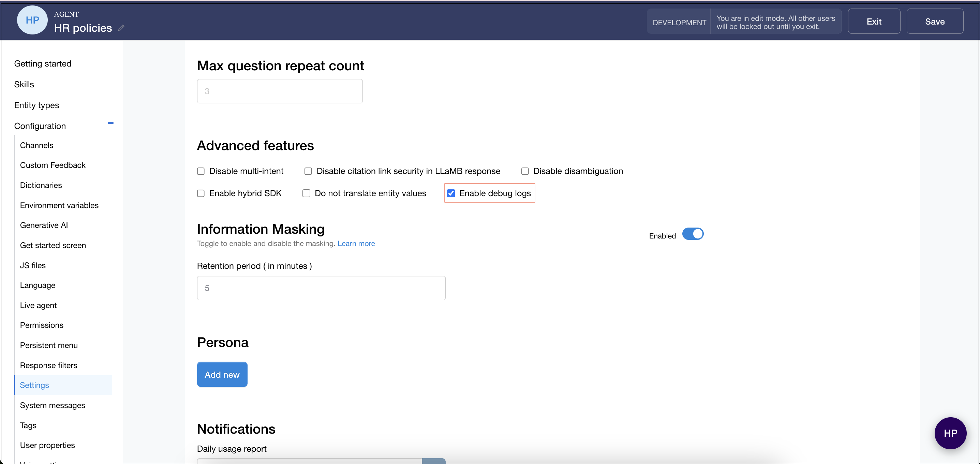Navigate to Environment variables
The width and height of the screenshot is (980, 464).
(59, 205)
